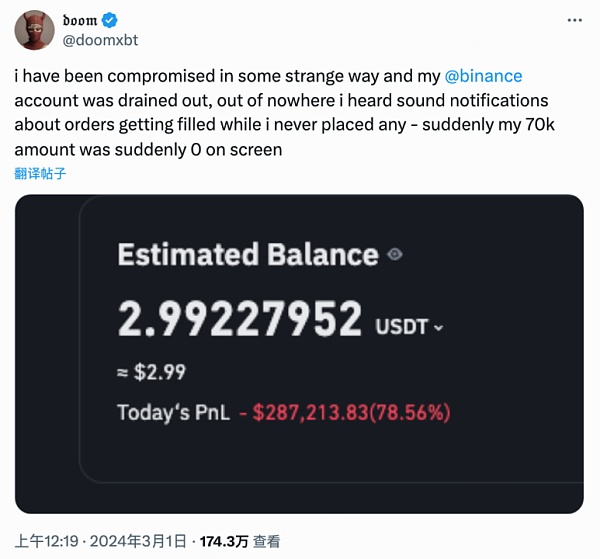The height and width of the screenshot is (559, 600).
Task: Click the doom display name
Action: coord(80,21)
